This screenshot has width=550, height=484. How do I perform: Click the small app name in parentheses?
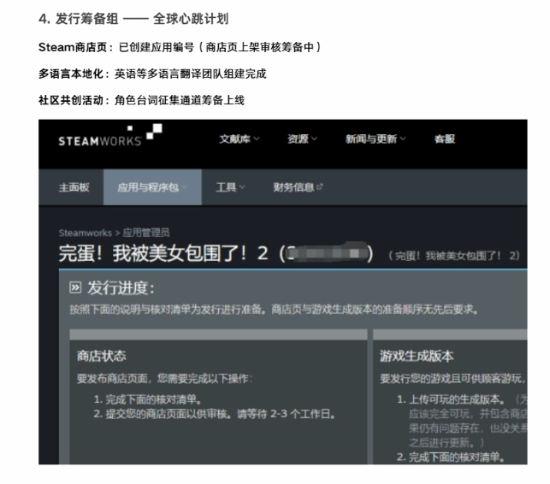click(x=454, y=256)
